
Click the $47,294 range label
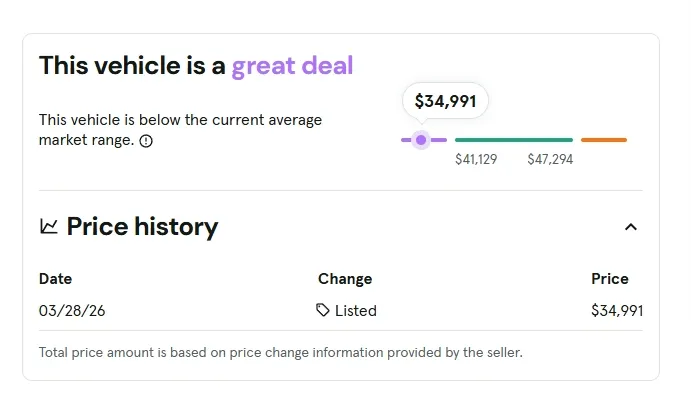(550, 159)
